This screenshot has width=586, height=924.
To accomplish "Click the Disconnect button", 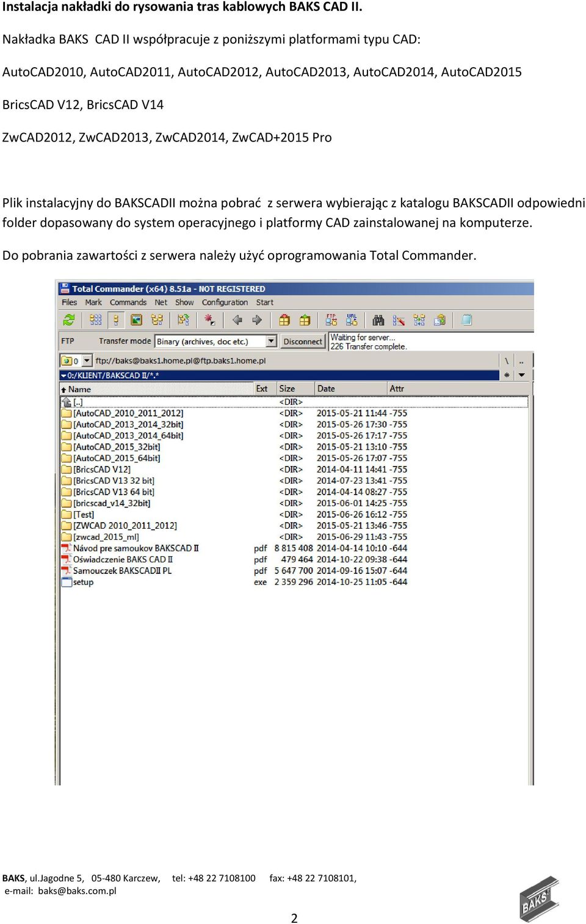I will pos(303,342).
